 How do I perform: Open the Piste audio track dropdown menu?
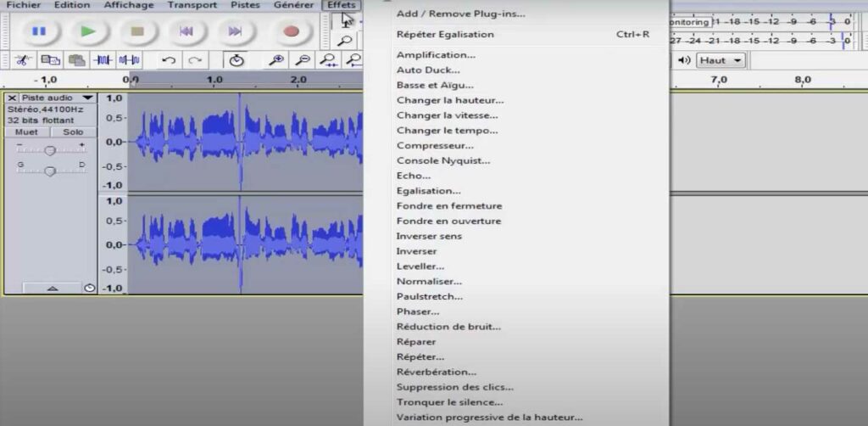coord(87,98)
